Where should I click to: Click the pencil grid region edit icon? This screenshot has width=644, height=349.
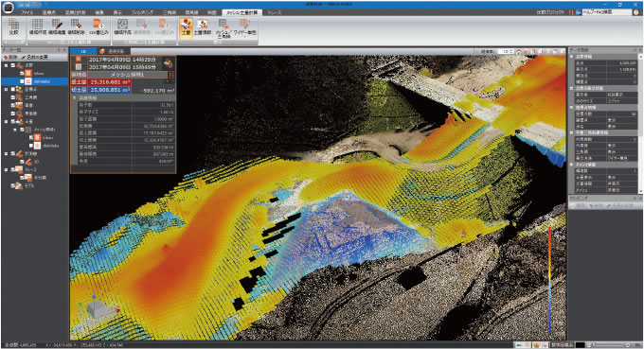(x=57, y=27)
